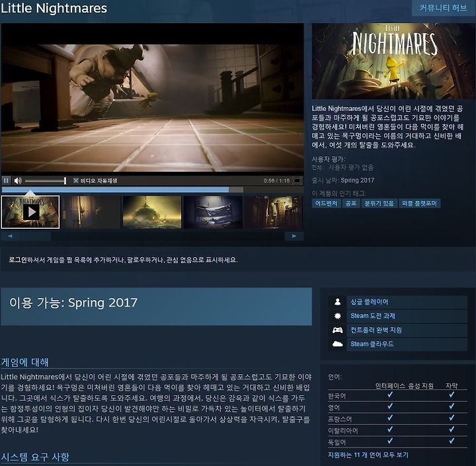
Task: Open the island in sea screenshot thumbnail
Action: [152, 212]
